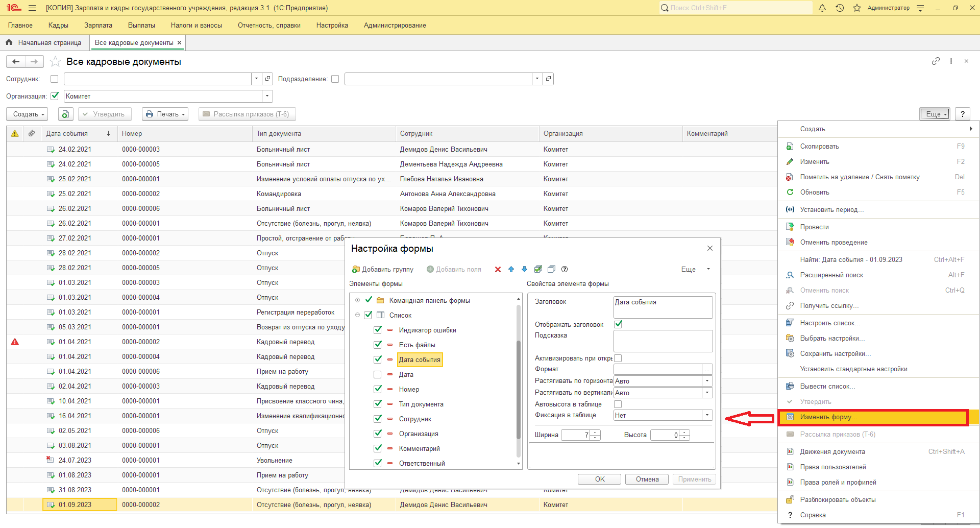Move element up with blue up arrow

[x=511, y=270]
